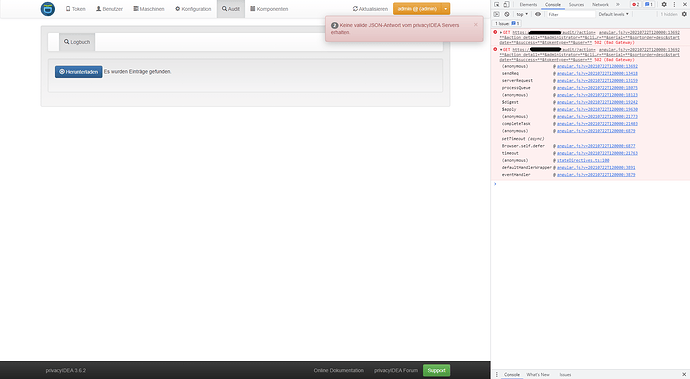
Task: Click the green Support button
Action: coord(437,371)
